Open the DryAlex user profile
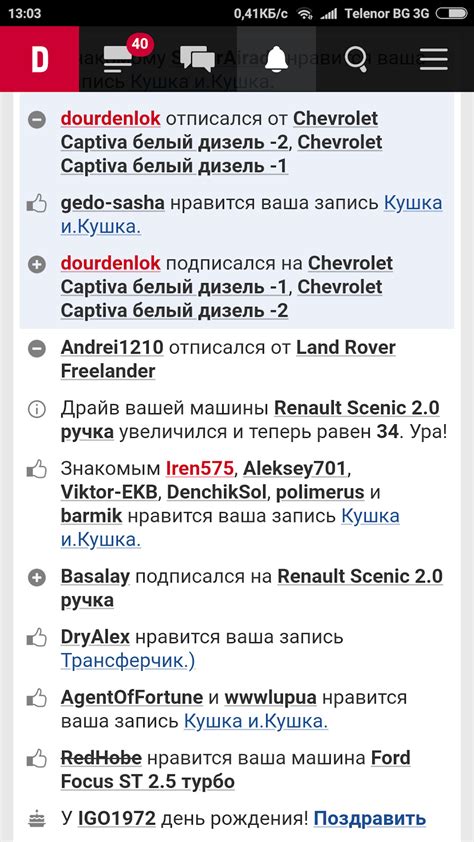Image resolution: width=474 pixels, height=842 pixels. pos(95,637)
